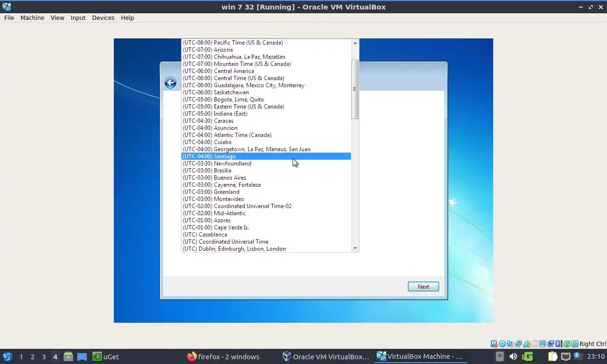
Task: Switch to workspace 4
Action: [55, 356]
